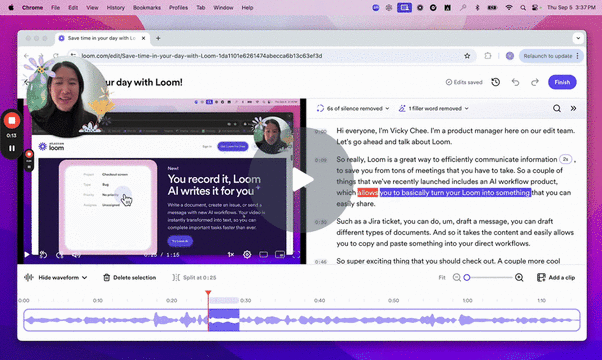Image resolution: width=602 pixels, height=360 pixels.
Task: Open macOS Spotlight search
Action: [x=523, y=8]
